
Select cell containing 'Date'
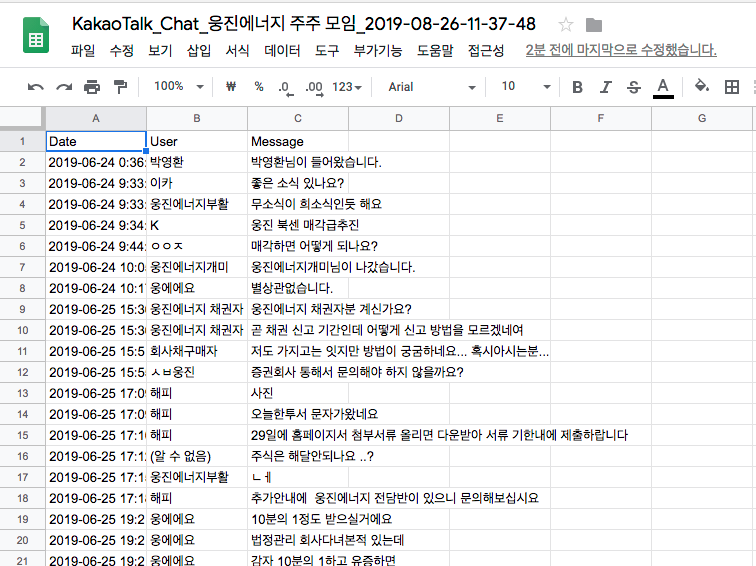click(x=96, y=141)
